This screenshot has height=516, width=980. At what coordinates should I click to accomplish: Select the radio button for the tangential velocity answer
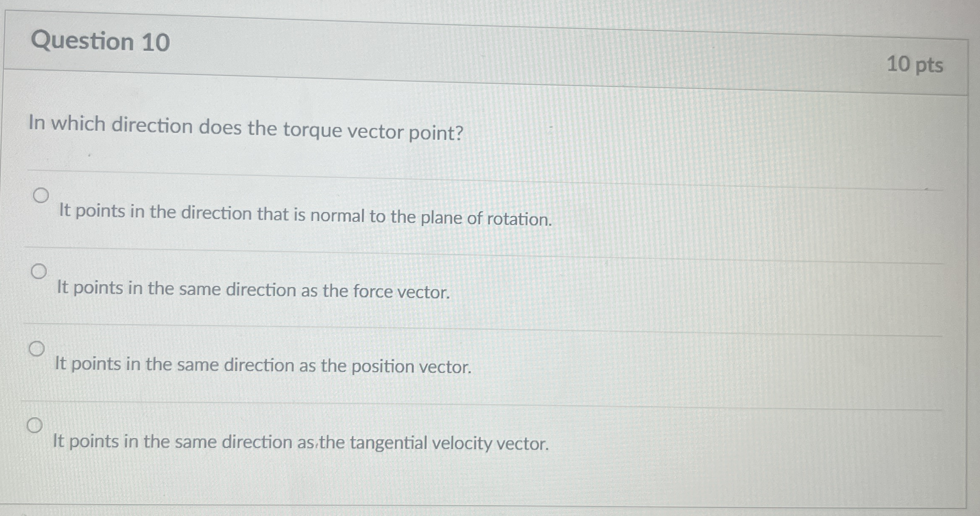point(35,426)
